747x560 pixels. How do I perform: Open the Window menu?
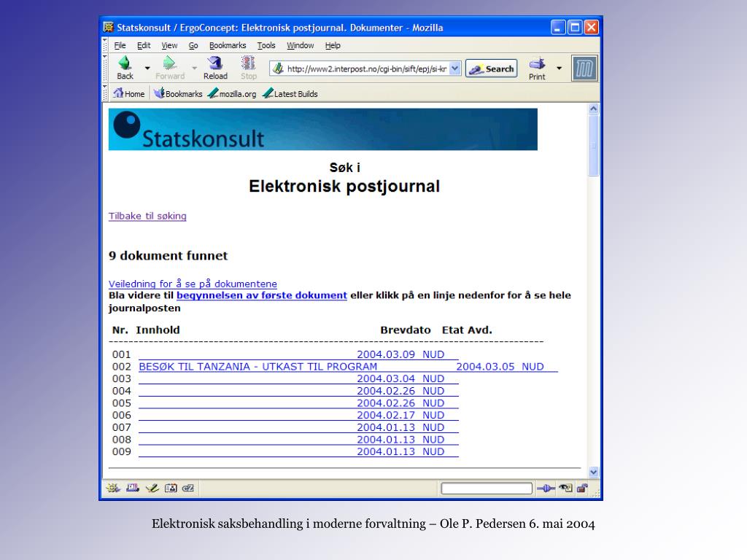tap(300, 45)
